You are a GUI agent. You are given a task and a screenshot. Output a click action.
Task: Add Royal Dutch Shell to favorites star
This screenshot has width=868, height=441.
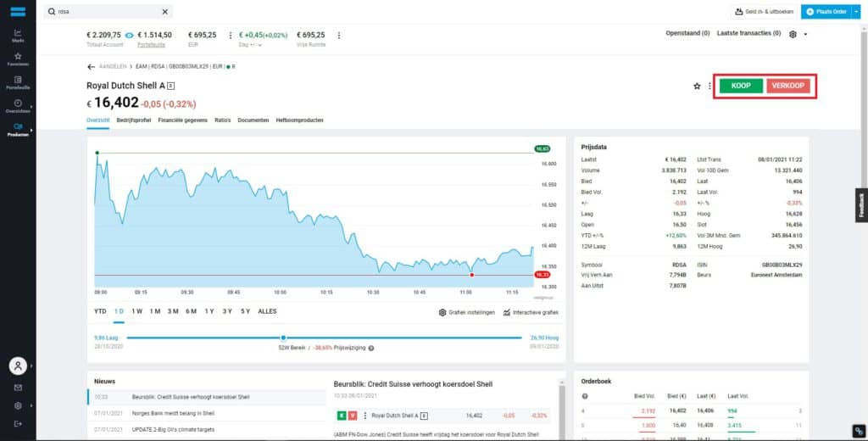pos(697,86)
